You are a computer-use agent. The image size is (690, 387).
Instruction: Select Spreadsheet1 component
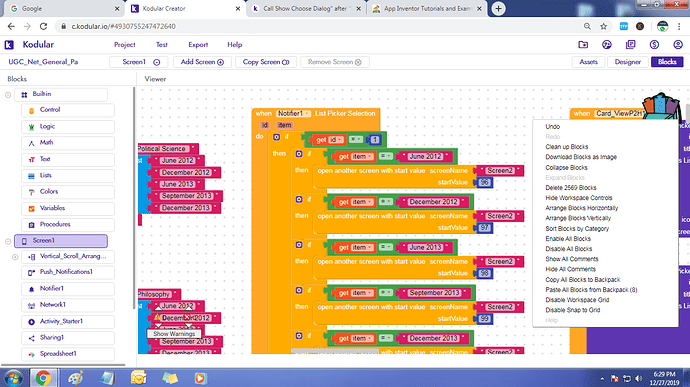tap(68, 354)
